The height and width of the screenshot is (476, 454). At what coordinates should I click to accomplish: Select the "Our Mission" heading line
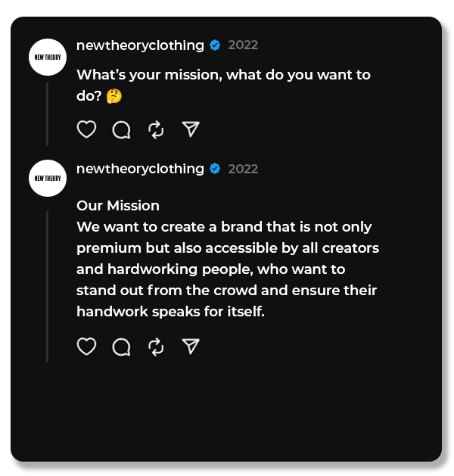[118, 206]
